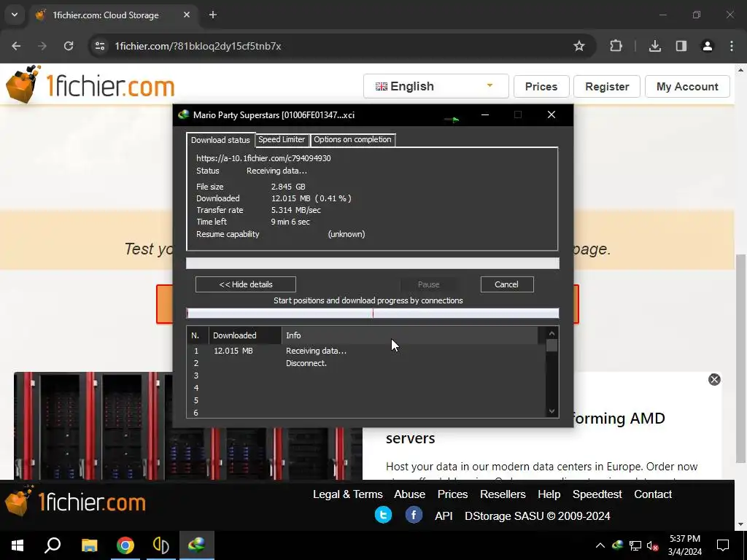Go forward in browser history
Screen dimensions: 747x560
[x=42, y=46]
